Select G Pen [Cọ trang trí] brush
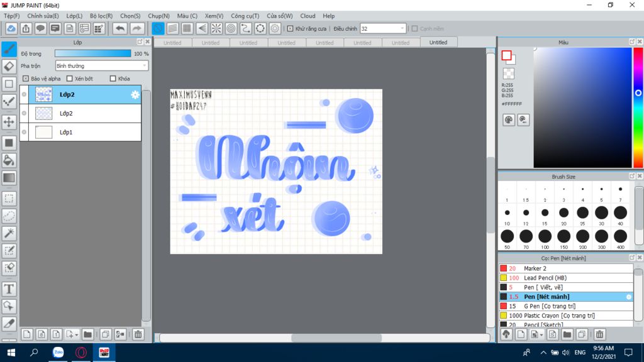644x362 pixels. click(566, 306)
